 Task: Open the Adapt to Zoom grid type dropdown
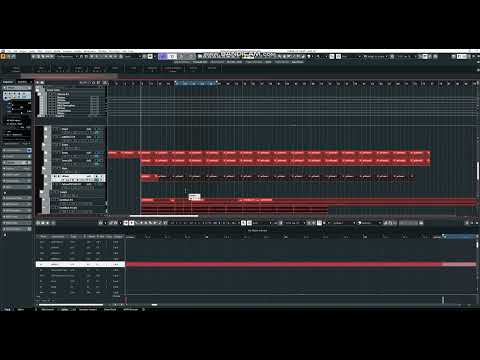tap(376, 56)
